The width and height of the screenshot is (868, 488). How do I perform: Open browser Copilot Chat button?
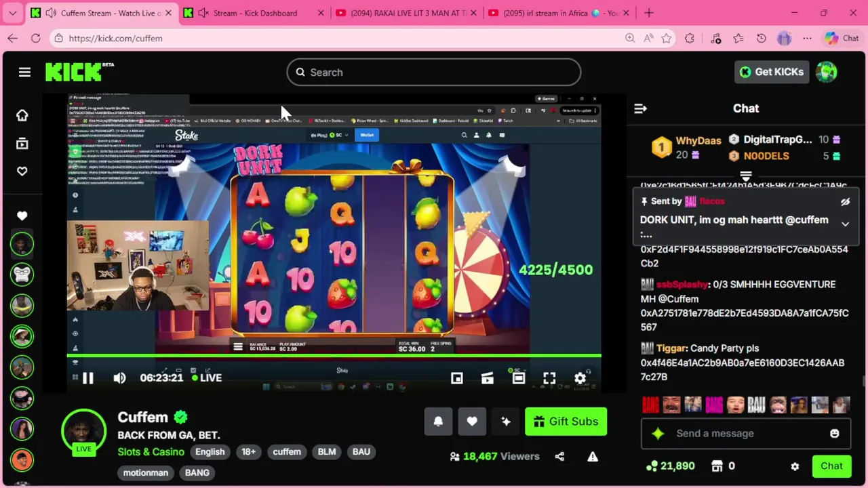[842, 39]
